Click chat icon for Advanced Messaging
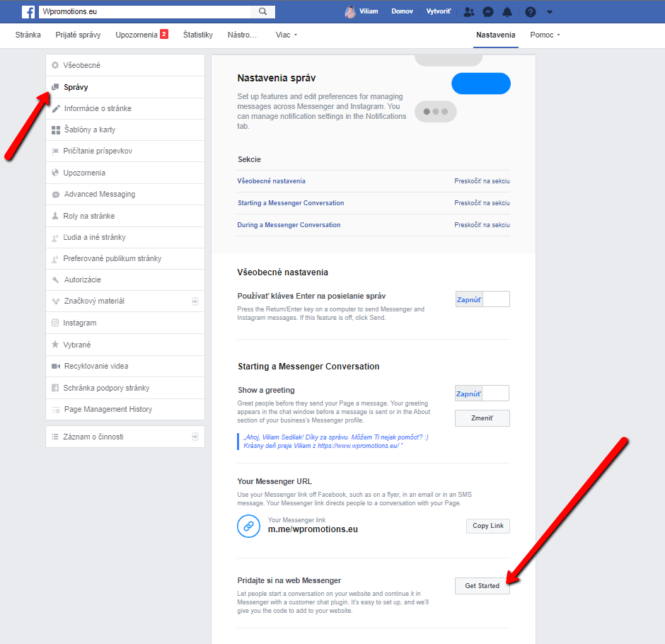The image size is (665, 644). 56,195
